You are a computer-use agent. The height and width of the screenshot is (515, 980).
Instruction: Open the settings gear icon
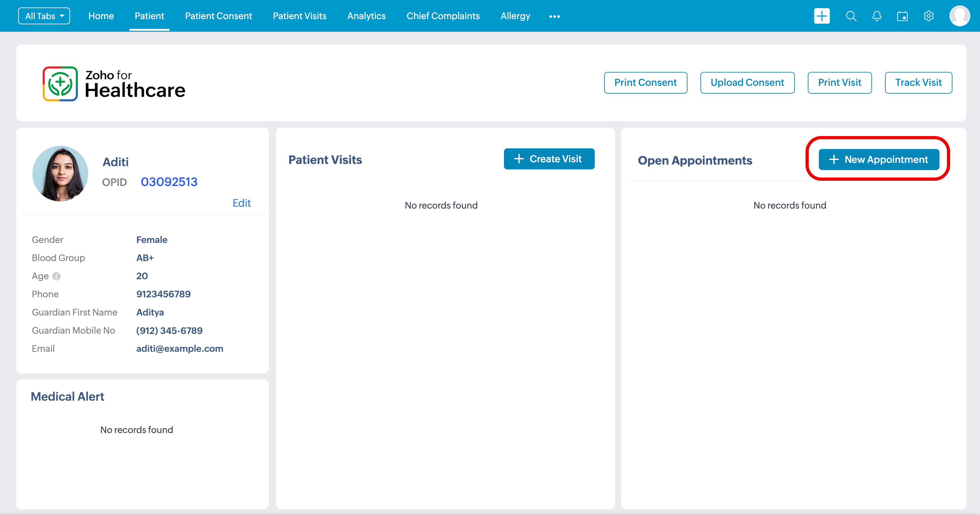(x=929, y=16)
